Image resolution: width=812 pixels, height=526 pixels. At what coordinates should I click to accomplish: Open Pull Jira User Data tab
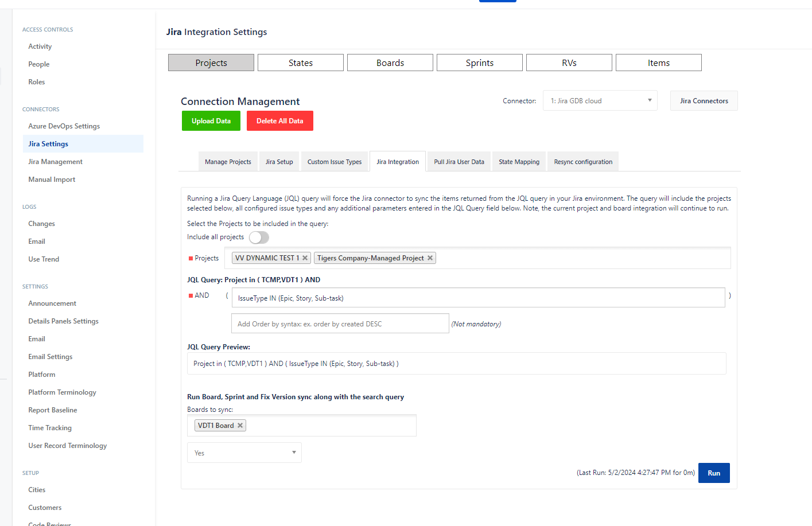(459, 162)
